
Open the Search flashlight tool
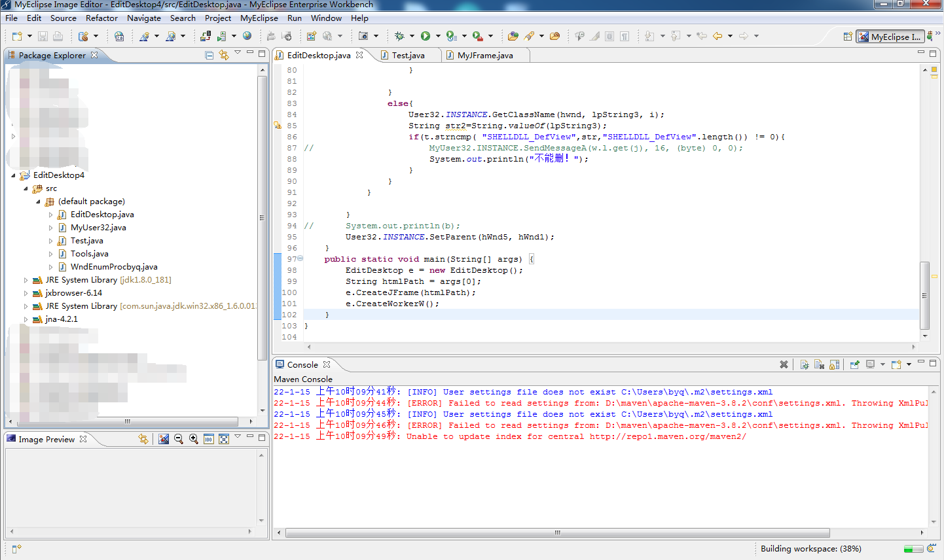527,36
